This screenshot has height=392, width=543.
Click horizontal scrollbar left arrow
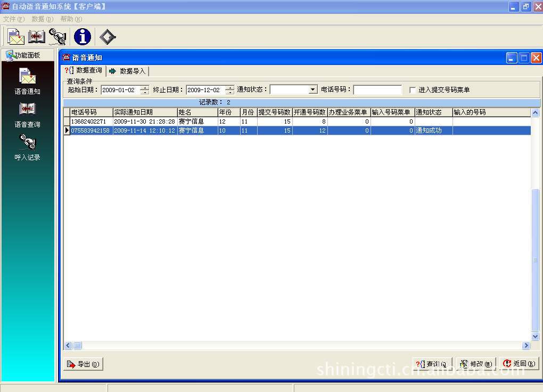(68, 345)
